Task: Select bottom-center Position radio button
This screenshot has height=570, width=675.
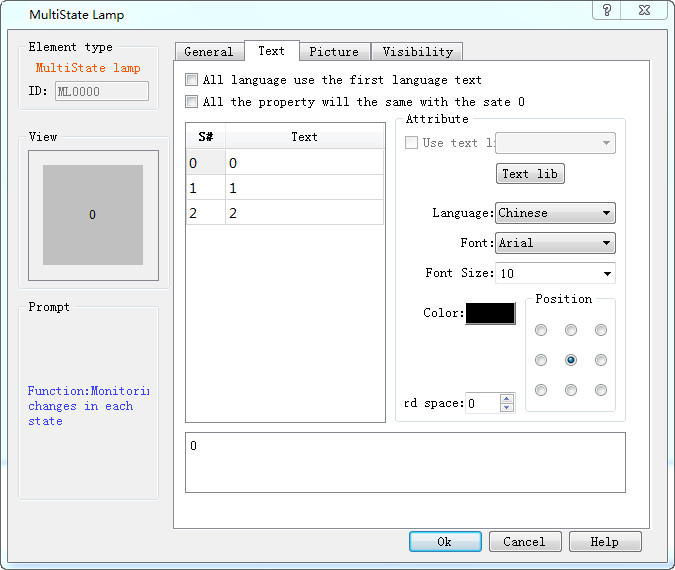Action: (571, 390)
